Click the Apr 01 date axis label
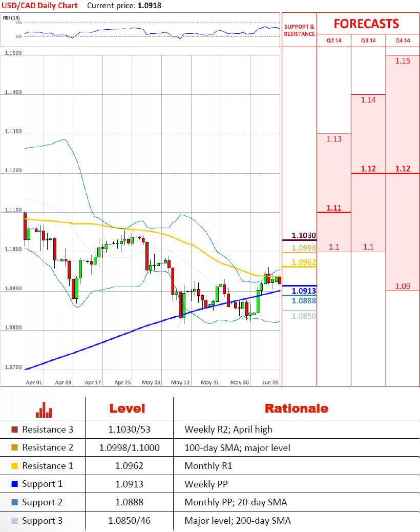Screen dimensions: 420x532 (x=34, y=382)
